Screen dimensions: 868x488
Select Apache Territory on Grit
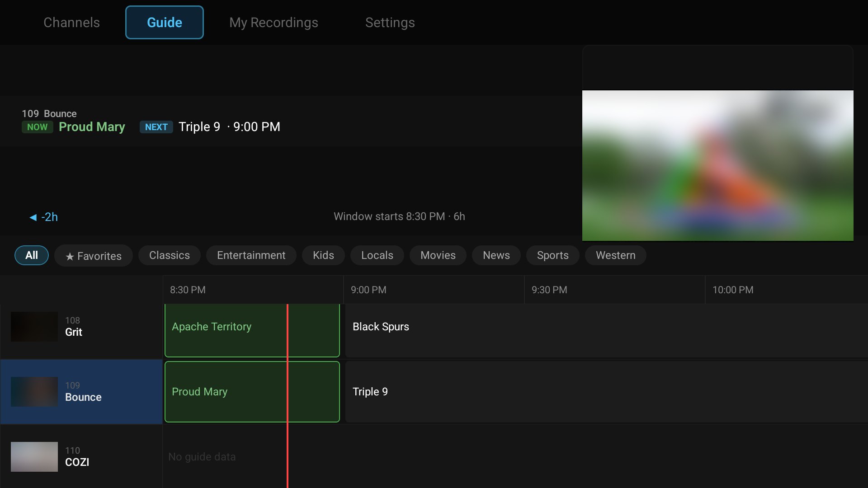(252, 330)
